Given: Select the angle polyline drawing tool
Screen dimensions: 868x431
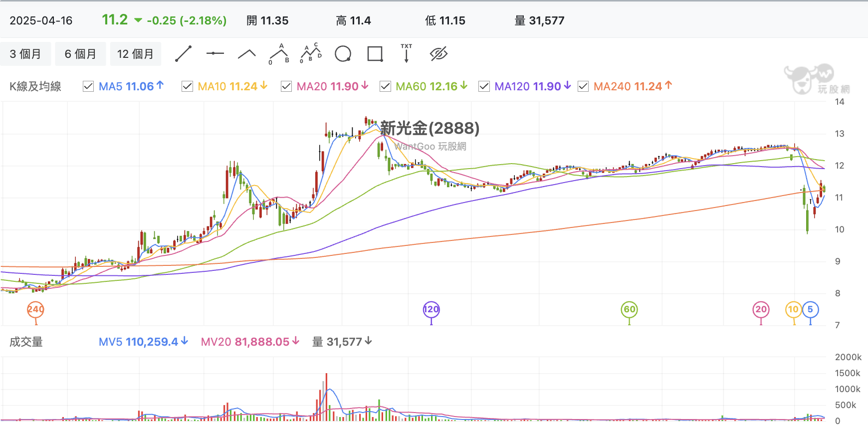Looking at the screenshot, I should (x=247, y=54).
